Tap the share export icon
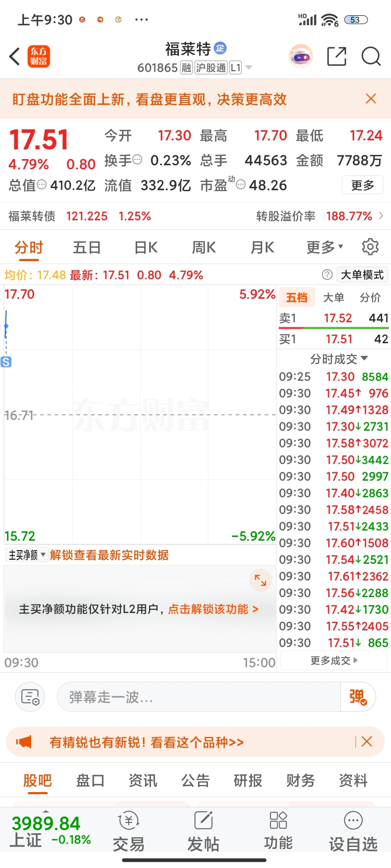The width and height of the screenshot is (391, 868). tap(337, 56)
